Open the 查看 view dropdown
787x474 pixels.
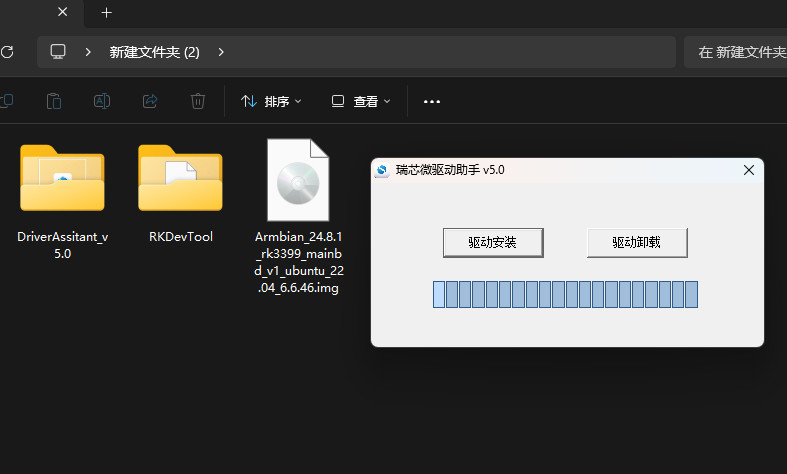click(361, 101)
